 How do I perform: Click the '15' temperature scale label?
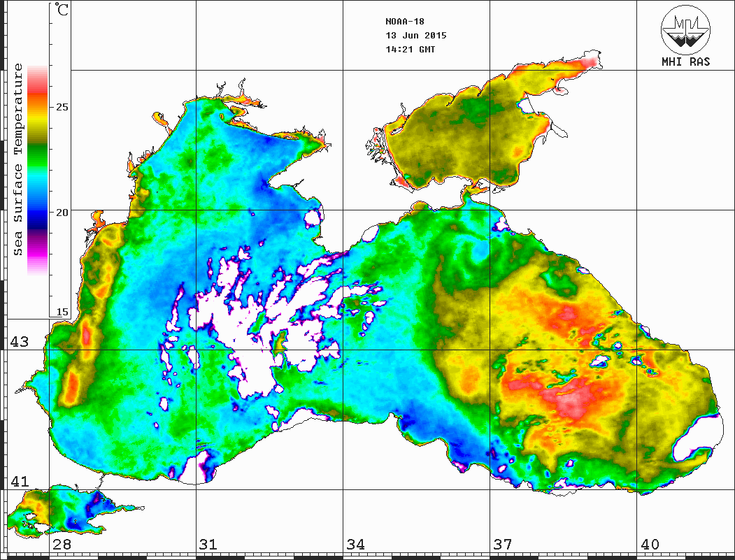click(x=62, y=312)
